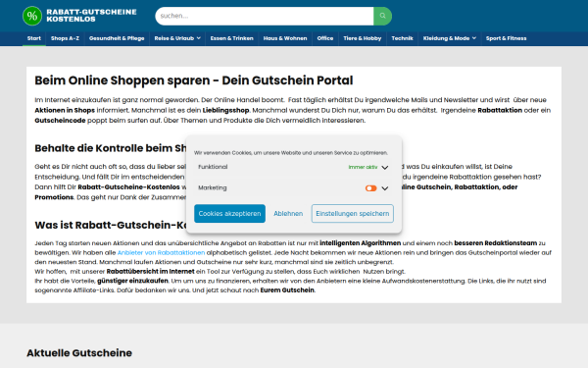This screenshot has width=588, height=368.
Task: Open the Kleidung & Mode menu
Action: (446, 38)
